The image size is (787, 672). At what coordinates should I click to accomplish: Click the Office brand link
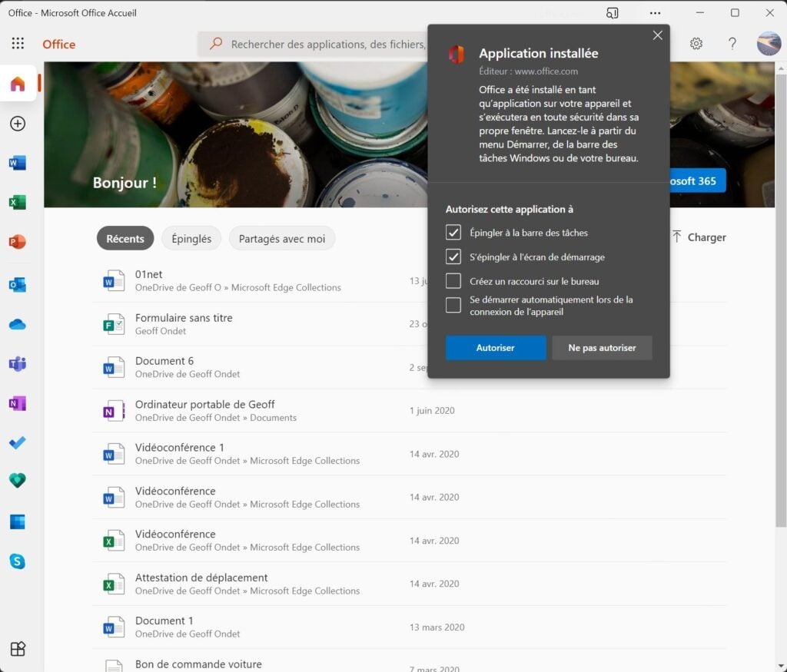[58, 44]
